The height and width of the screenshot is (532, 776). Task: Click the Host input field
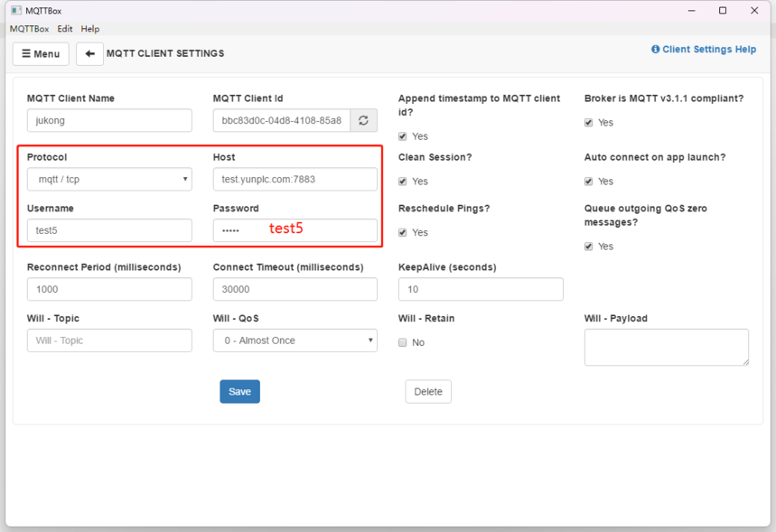295,179
